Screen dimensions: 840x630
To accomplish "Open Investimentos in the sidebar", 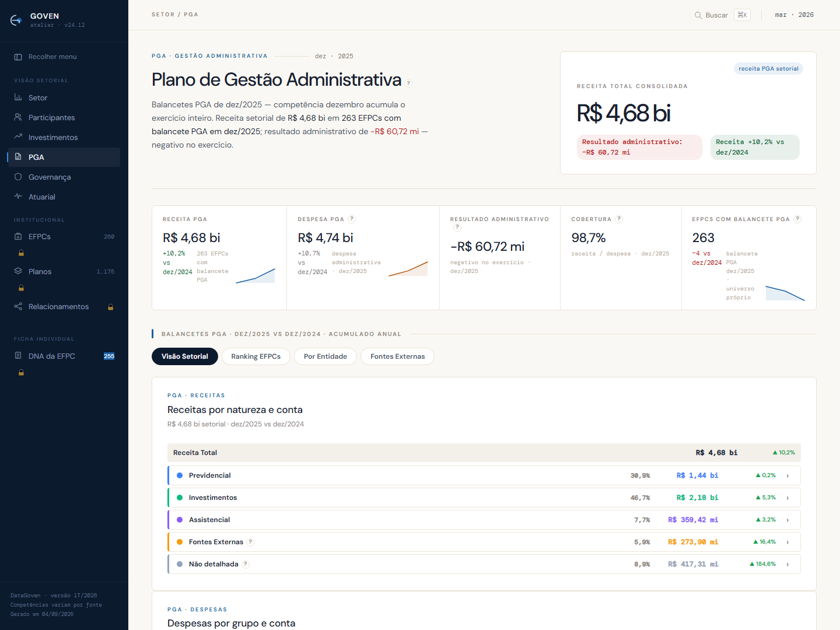I will pyautogui.click(x=64, y=137).
